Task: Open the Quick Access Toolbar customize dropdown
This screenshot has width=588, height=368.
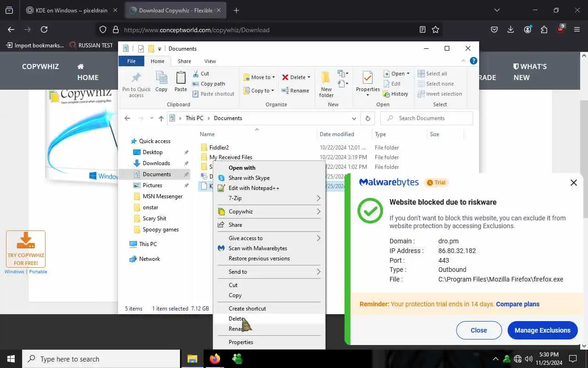Action: 160,49
